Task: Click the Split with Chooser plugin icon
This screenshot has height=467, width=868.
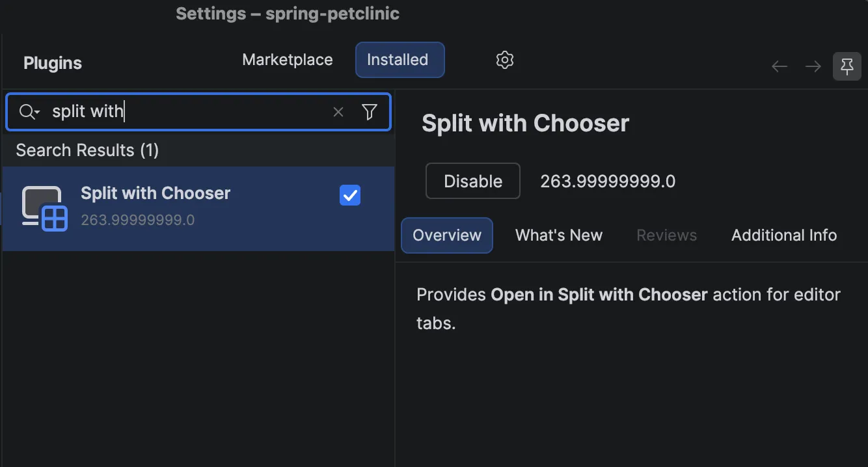Action: [x=45, y=208]
